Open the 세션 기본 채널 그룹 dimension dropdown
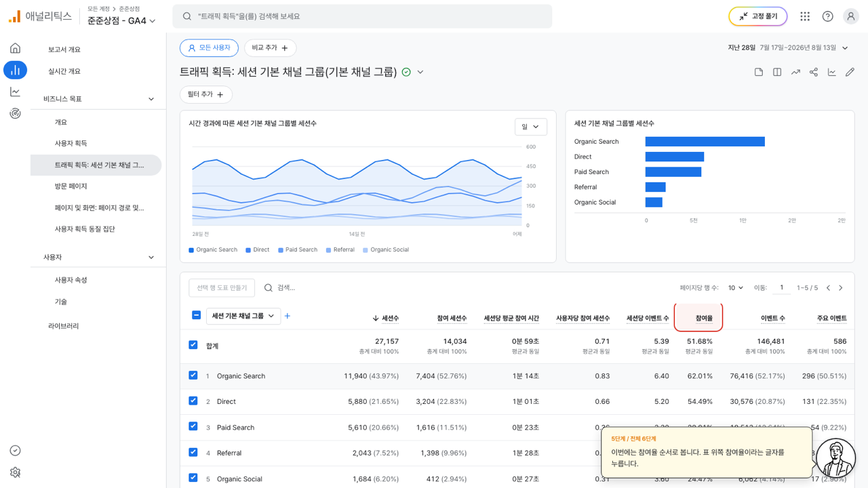The image size is (868, 488). pyautogui.click(x=243, y=316)
